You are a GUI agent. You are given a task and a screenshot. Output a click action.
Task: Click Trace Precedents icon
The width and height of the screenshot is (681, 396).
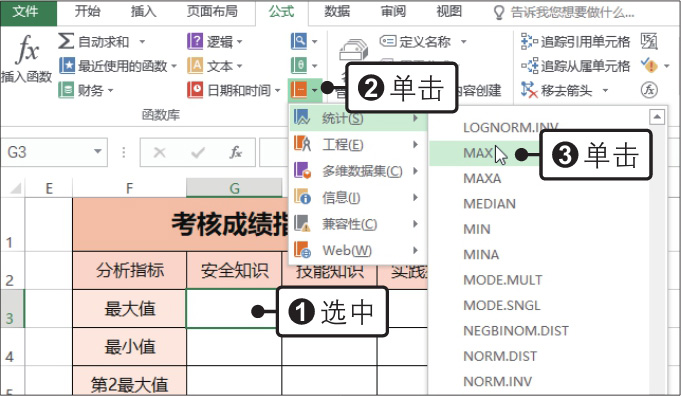(x=529, y=41)
